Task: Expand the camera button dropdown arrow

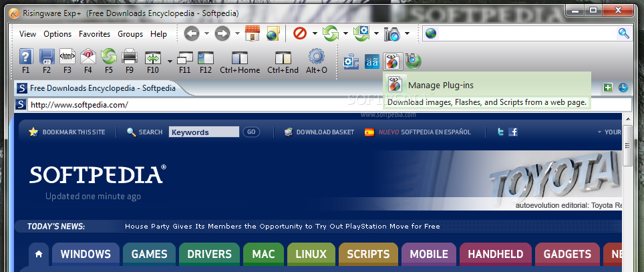Action: click(408, 33)
